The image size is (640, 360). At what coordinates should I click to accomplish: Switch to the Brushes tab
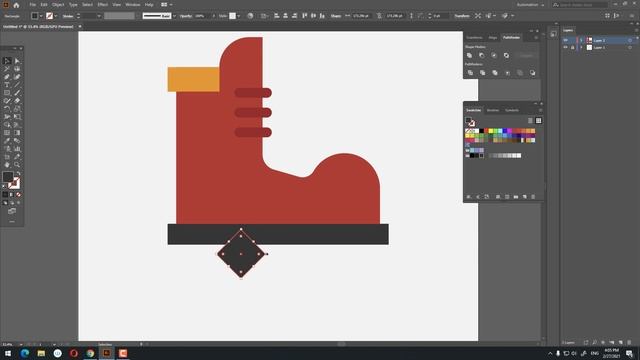pyautogui.click(x=493, y=110)
